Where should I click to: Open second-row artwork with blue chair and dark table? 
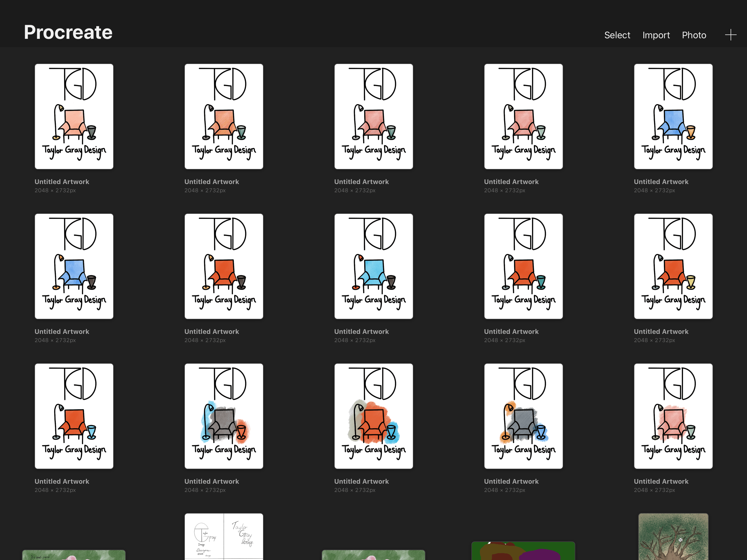tap(74, 266)
